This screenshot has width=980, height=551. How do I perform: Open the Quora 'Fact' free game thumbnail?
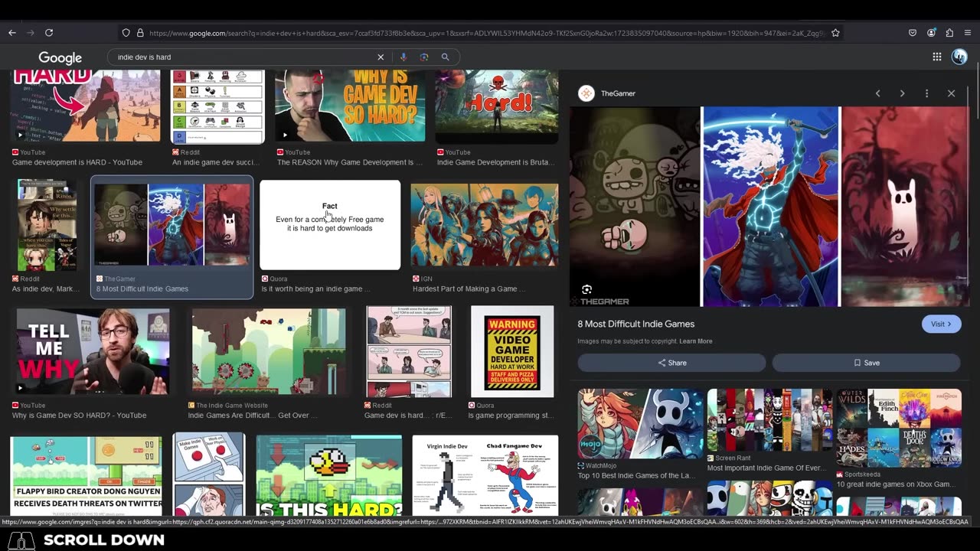pyautogui.click(x=330, y=225)
